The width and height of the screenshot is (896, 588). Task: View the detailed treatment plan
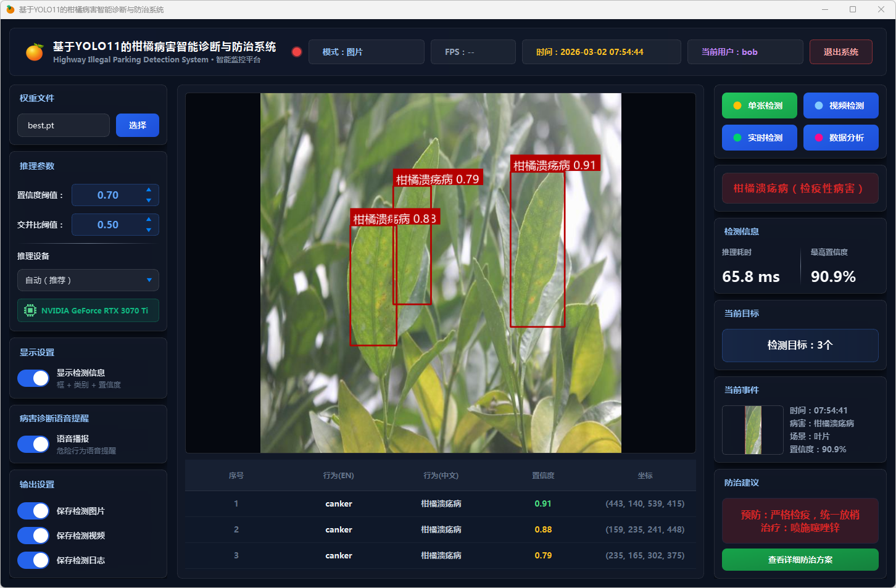coord(800,560)
